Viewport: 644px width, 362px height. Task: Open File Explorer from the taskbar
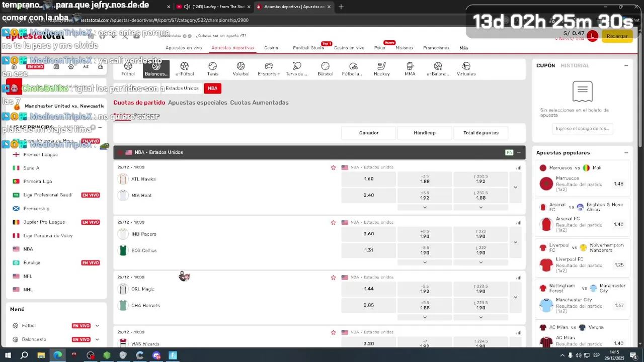pyautogui.click(x=41, y=355)
